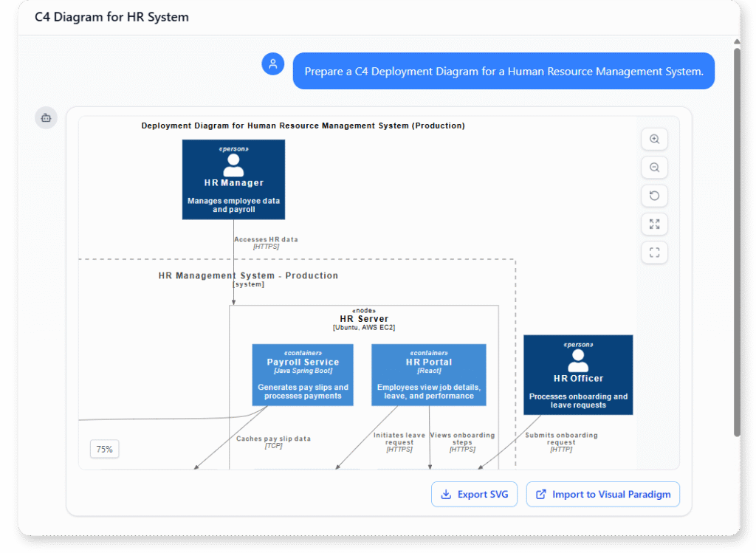Click the zoom out magnifier icon
The image size is (756, 553).
[x=654, y=167]
